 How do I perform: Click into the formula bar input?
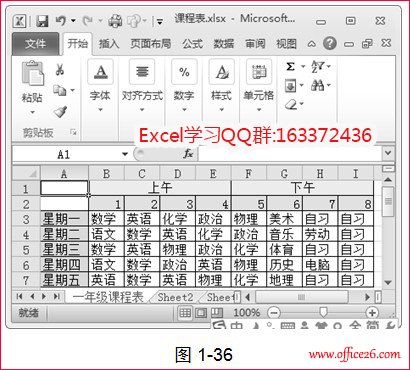[x=290, y=154]
